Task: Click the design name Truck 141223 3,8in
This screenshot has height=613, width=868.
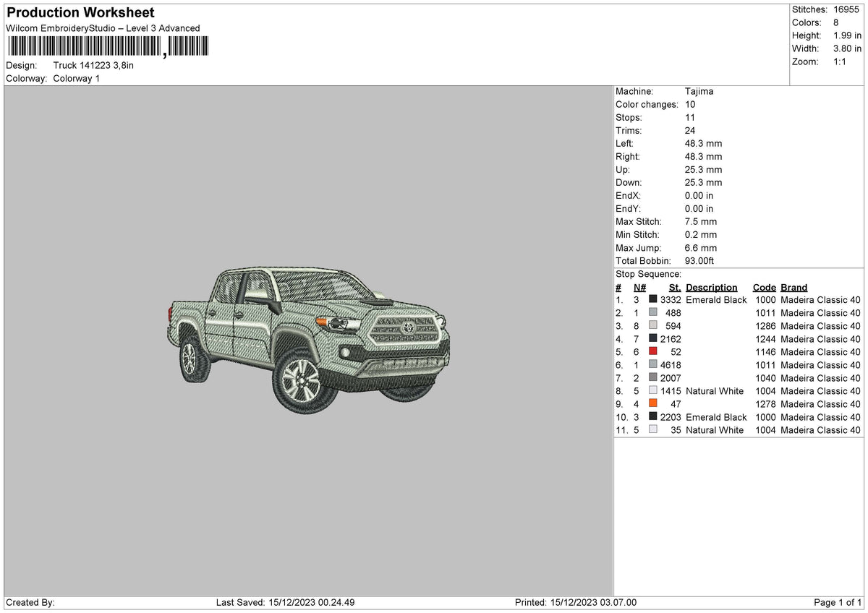Action: tap(93, 65)
